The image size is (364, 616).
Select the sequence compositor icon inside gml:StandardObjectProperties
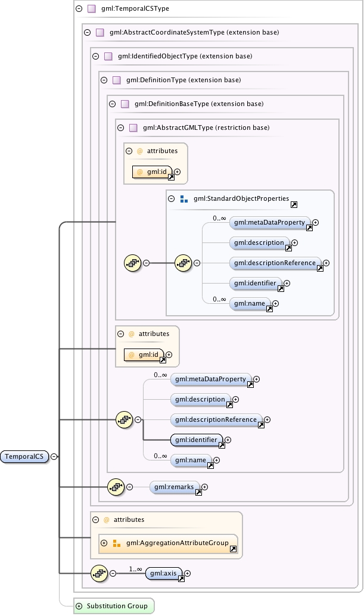coord(183,263)
